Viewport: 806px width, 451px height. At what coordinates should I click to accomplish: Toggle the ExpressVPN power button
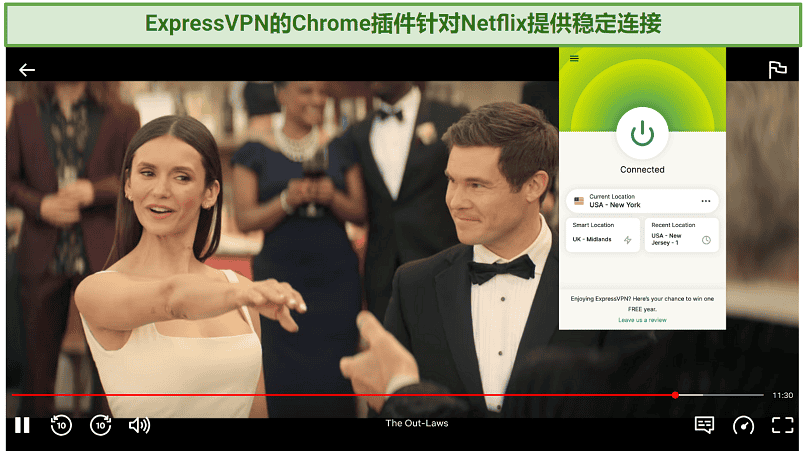642,134
